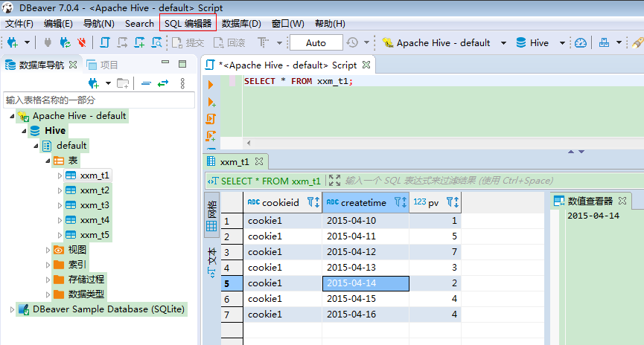The width and height of the screenshot is (644, 345).
Task: Click the new folder icon in navigator
Action: (x=123, y=83)
